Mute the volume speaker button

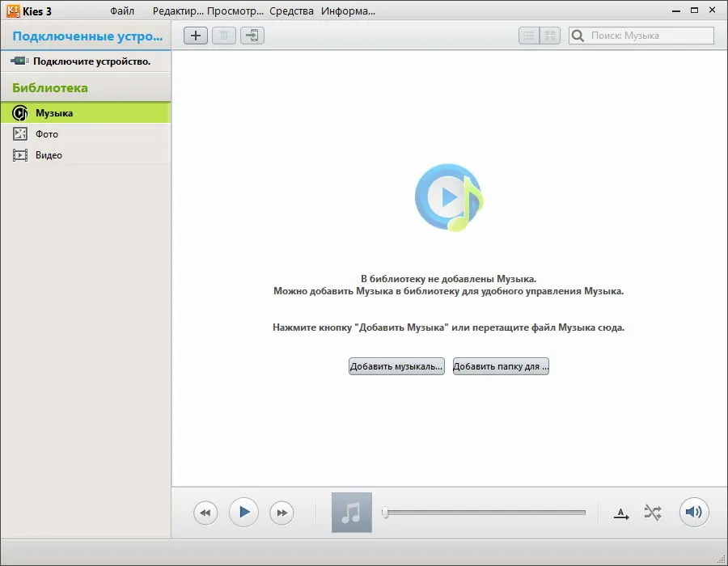(694, 512)
